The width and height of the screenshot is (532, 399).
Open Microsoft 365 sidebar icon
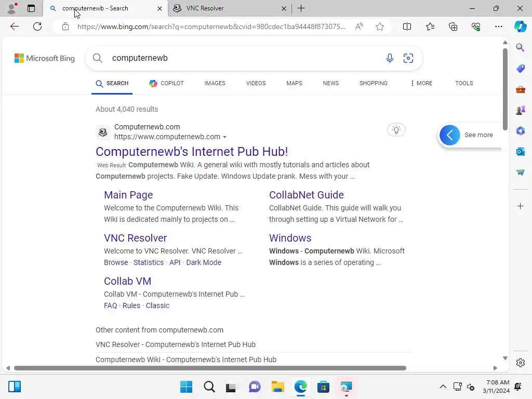point(520,130)
